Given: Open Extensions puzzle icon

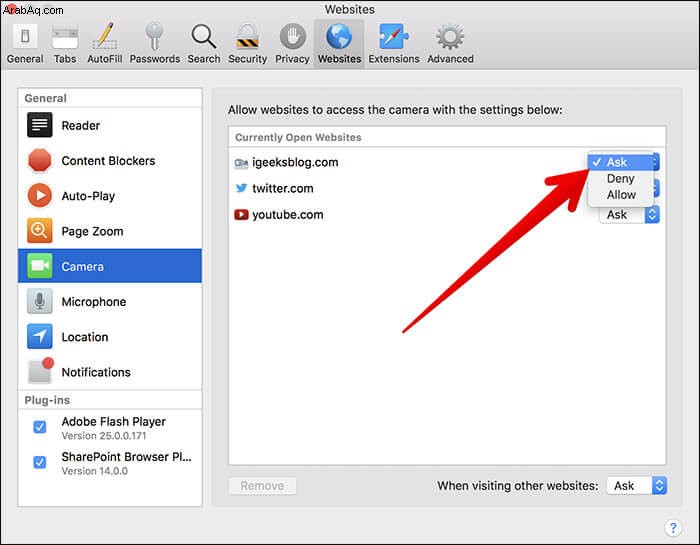Looking at the screenshot, I should [393, 36].
